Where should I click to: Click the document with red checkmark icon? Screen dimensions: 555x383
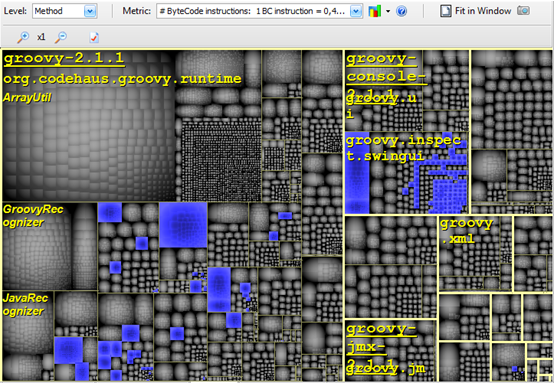tap(94, 37)
